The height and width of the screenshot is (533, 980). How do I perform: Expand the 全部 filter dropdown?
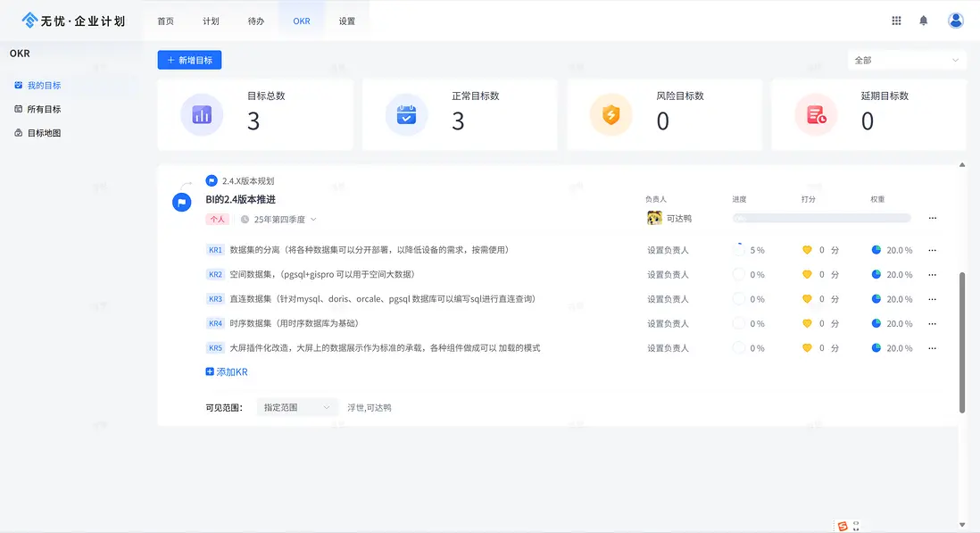(x=906, y=60)
